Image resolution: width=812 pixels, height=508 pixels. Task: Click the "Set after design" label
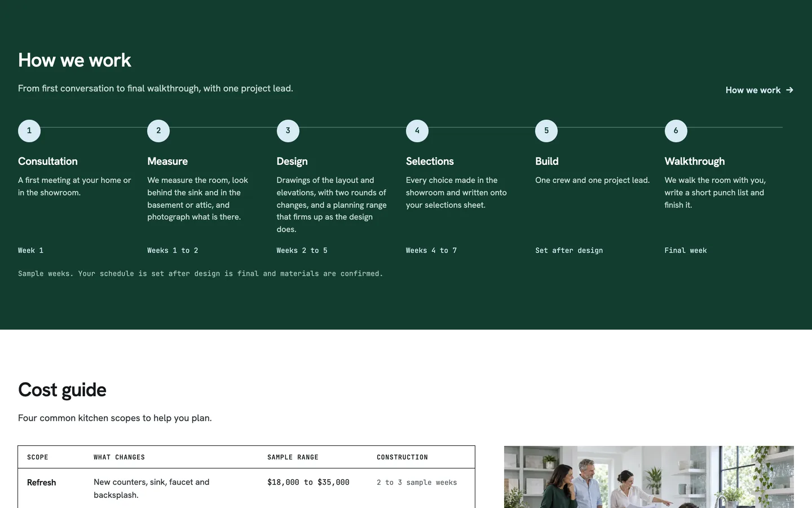pyautogui.click(x=569, y=251)
